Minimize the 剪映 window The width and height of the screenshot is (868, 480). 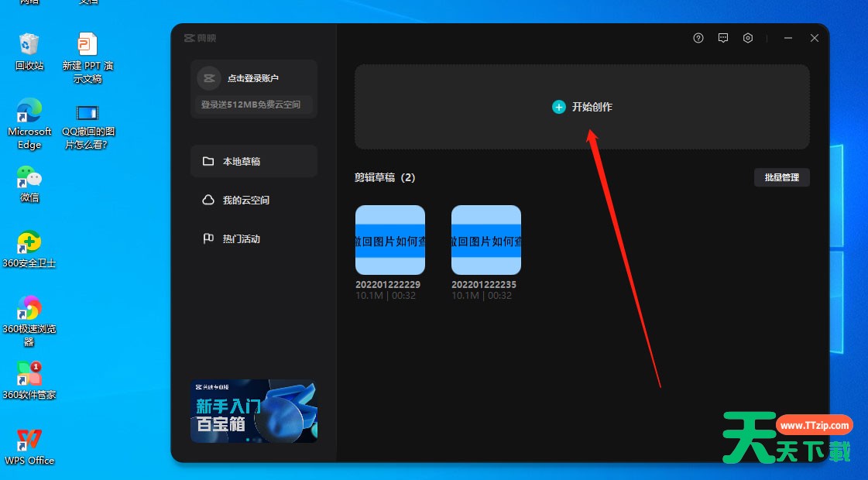pos(788,38)
